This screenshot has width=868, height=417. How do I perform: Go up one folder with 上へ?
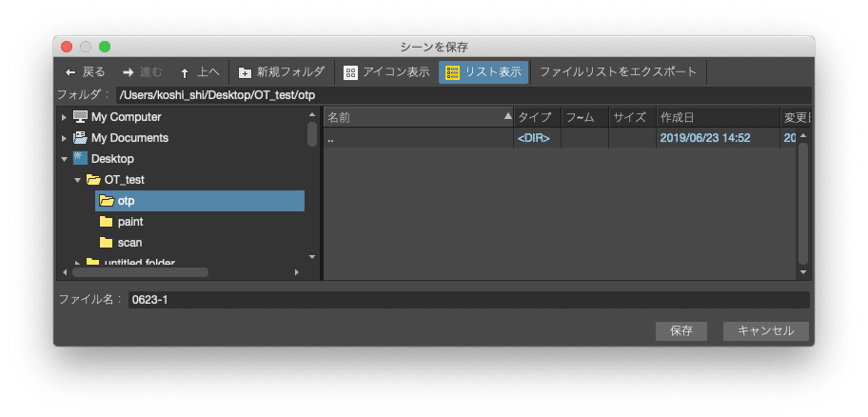pos(199,72)
